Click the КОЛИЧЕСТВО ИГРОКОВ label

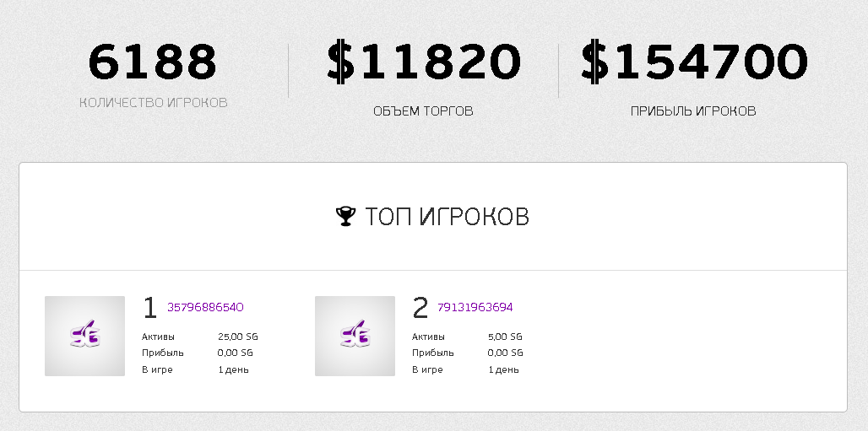(154, 103)
